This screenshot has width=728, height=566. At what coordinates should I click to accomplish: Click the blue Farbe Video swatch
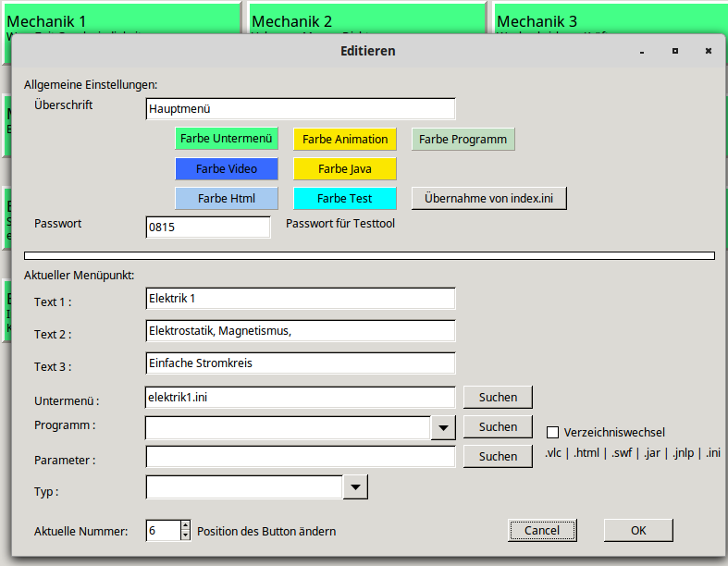(227, 169)
